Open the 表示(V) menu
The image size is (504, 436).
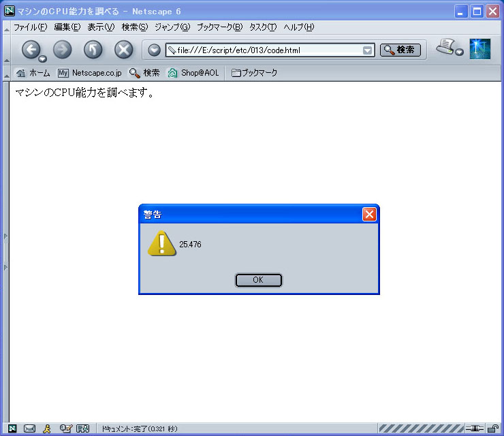click(x=101, y=27)
